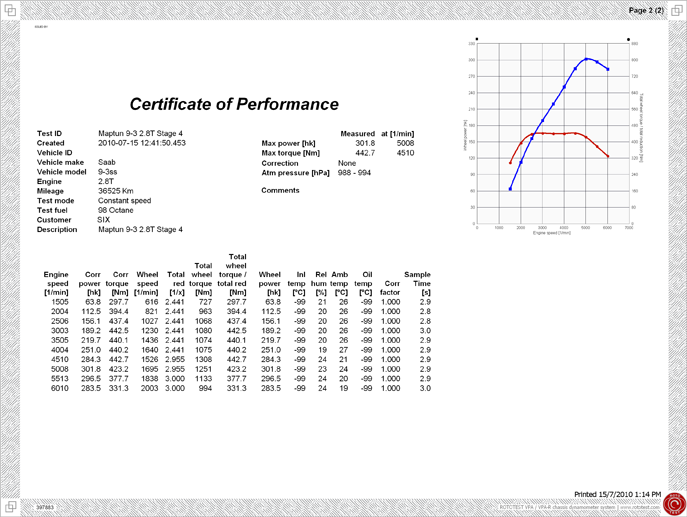Click the Sample Time column header
687x517 pixels.
(417, 282)
